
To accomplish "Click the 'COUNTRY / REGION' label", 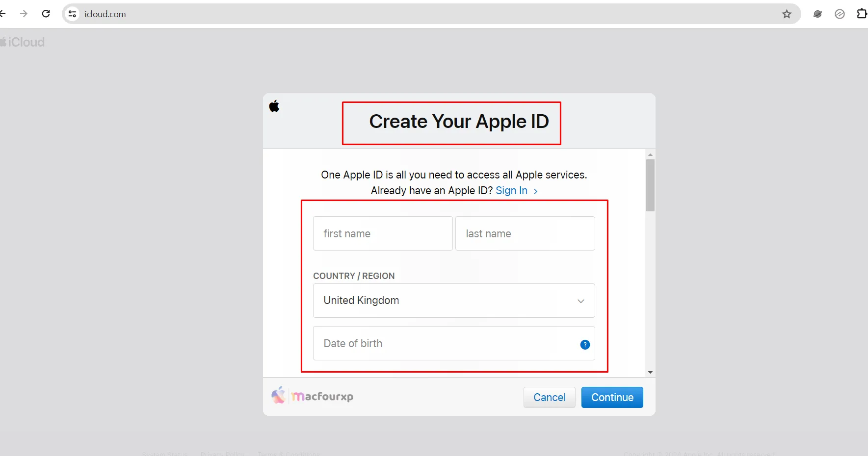I will 354,276.
